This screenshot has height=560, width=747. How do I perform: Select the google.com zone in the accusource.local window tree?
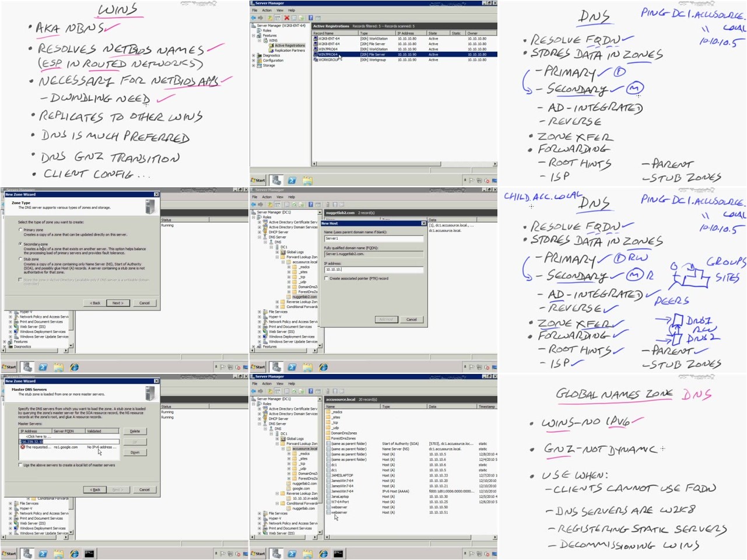coord(301,488)
